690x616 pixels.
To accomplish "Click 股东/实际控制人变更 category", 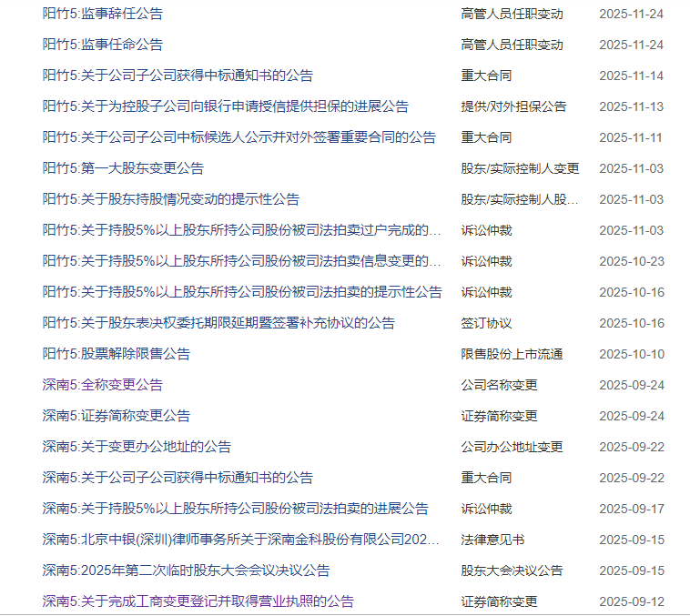I will coord(520,168).
